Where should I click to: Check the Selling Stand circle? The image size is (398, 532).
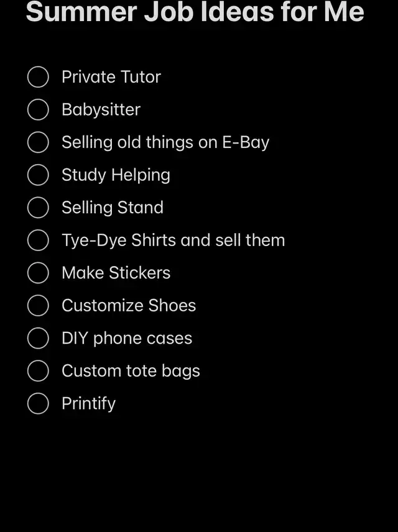(x=38, y=208)
